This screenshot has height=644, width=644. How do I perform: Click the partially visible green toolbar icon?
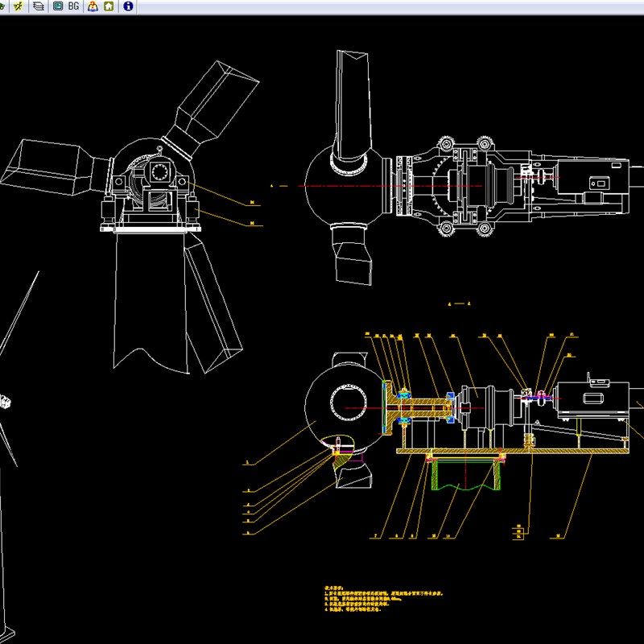tap(2, 6)
